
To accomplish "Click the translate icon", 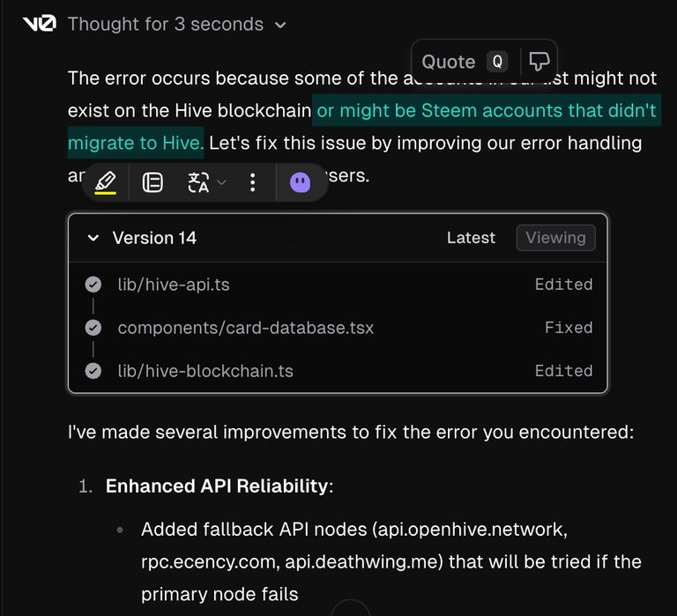I will (x=198, y=182).
